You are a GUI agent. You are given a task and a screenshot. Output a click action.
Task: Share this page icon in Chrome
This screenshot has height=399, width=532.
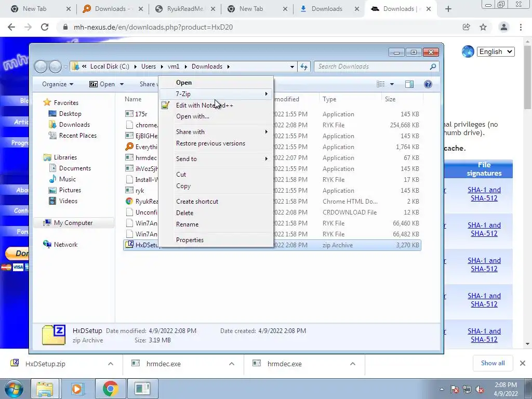[466, 27]
